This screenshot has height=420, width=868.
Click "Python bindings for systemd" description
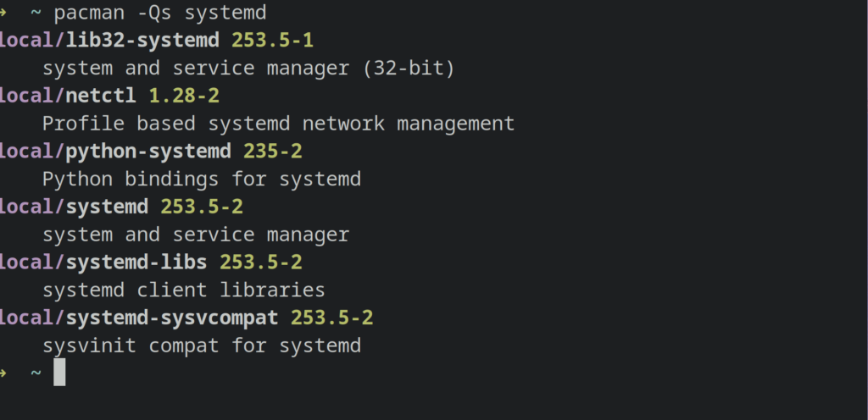201,180
